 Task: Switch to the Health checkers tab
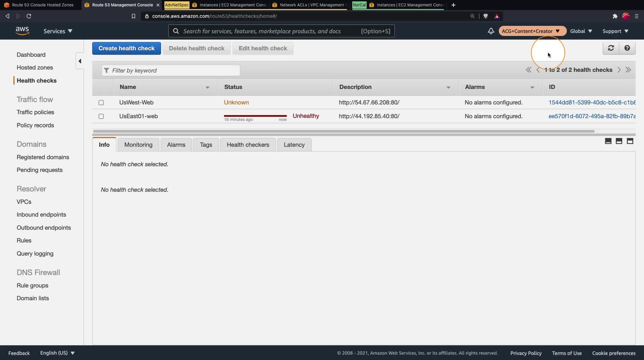[x=248, y=145]
